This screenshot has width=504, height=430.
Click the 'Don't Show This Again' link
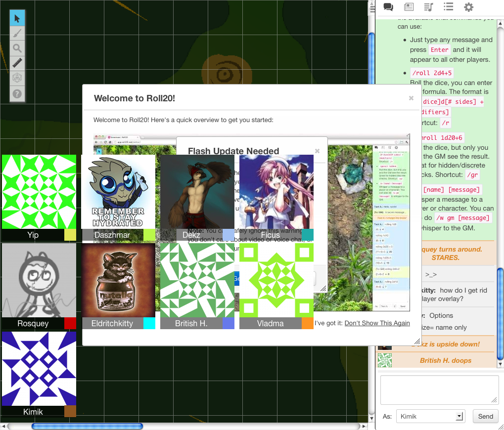tap(377, 323)
